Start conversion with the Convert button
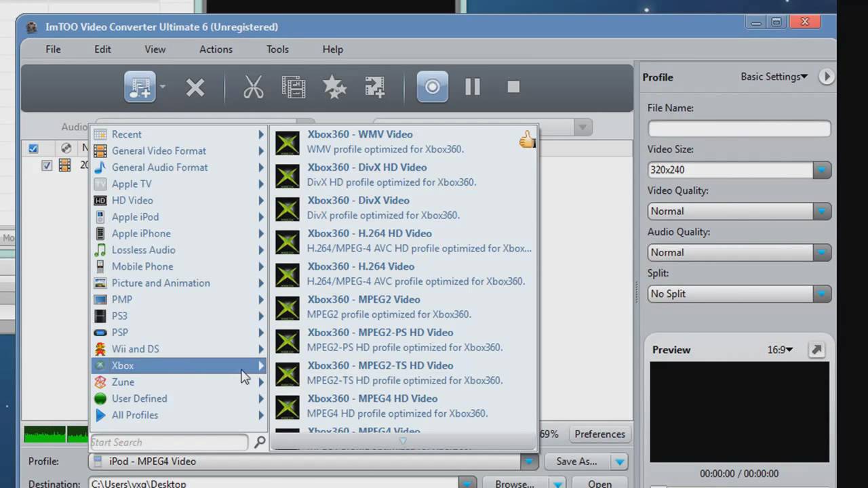Image resolution: width=868 pixels, height=488 pixels. pyautogui.click(x=433, y=87)
